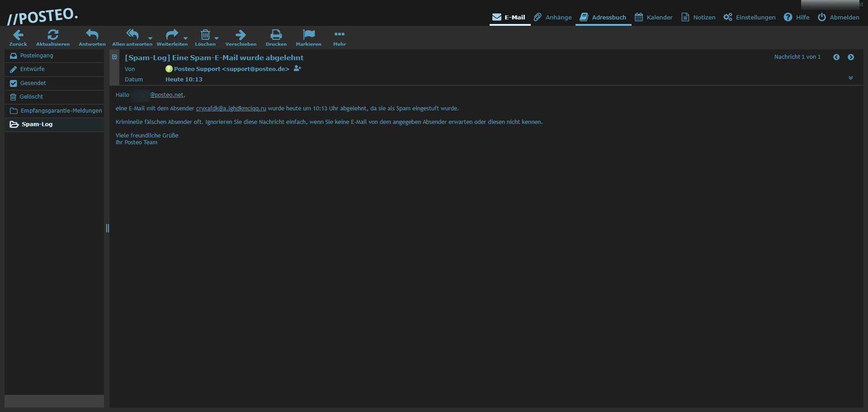Flag the message with the Markieren icon
The image size is (868, 412).
click(x=308, y=35)
